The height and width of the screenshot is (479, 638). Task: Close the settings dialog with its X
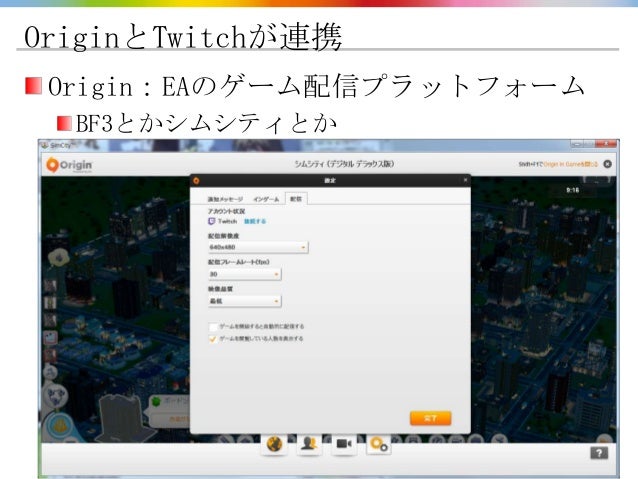coord(465,180)
